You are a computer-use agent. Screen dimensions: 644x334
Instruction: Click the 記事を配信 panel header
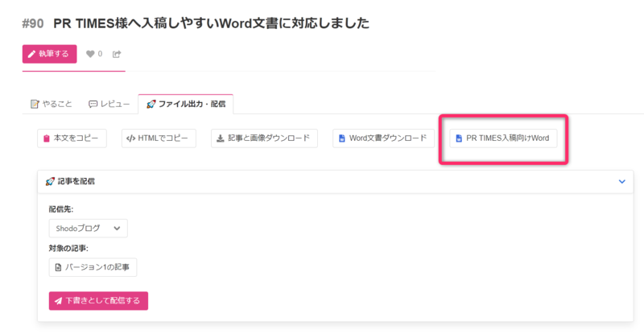335,182
